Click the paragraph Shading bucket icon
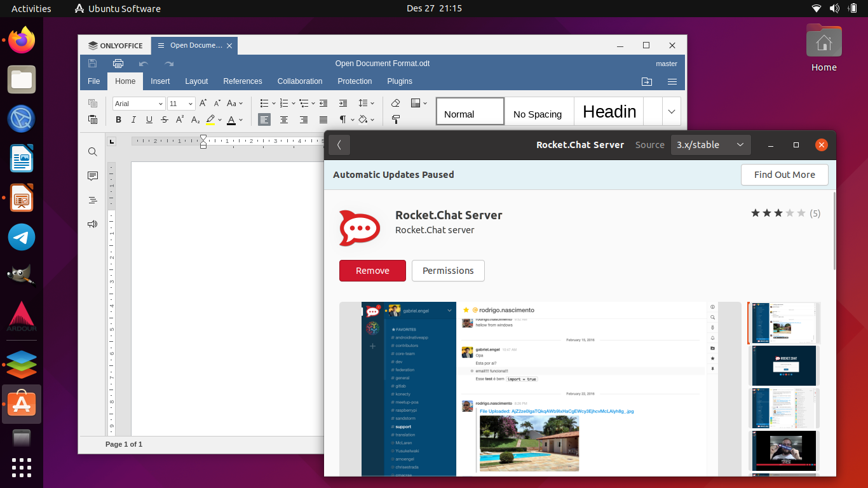Viewport: 868px width, 488px height. pyautogui.click(x=363, y=119)
